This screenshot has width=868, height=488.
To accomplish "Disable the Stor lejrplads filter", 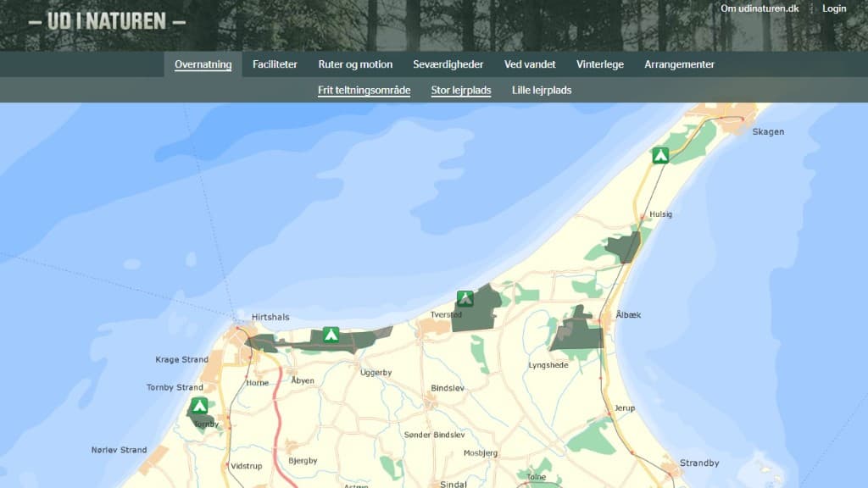I will 460,90.
